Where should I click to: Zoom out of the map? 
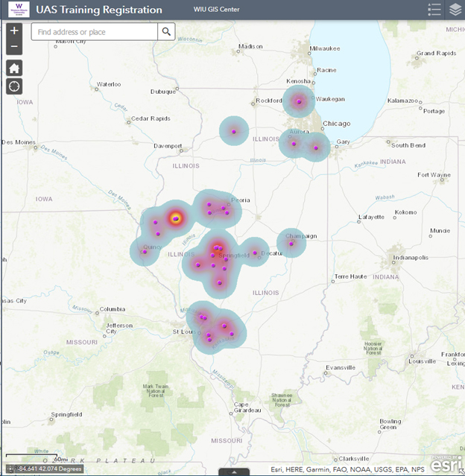coord(14,48)
